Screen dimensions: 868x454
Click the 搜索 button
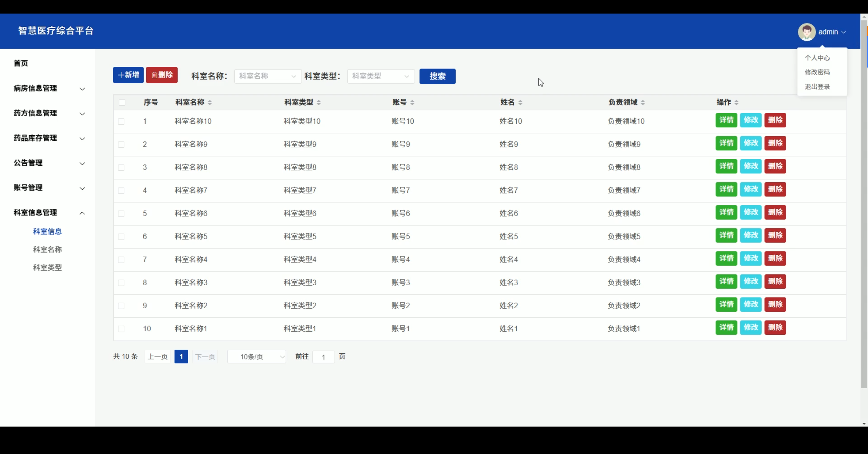click(437, 76)
